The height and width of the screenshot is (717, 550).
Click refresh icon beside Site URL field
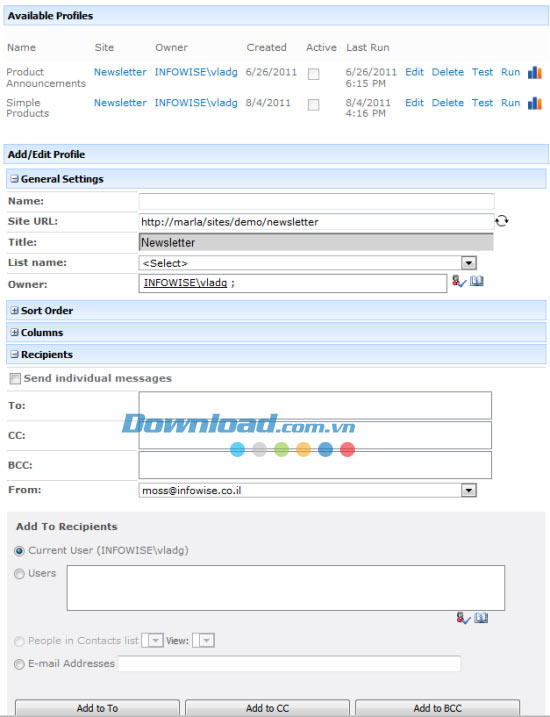[502, 221]
